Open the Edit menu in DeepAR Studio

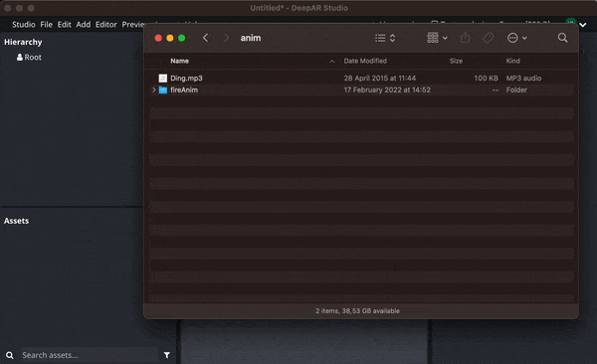point(64,25)
